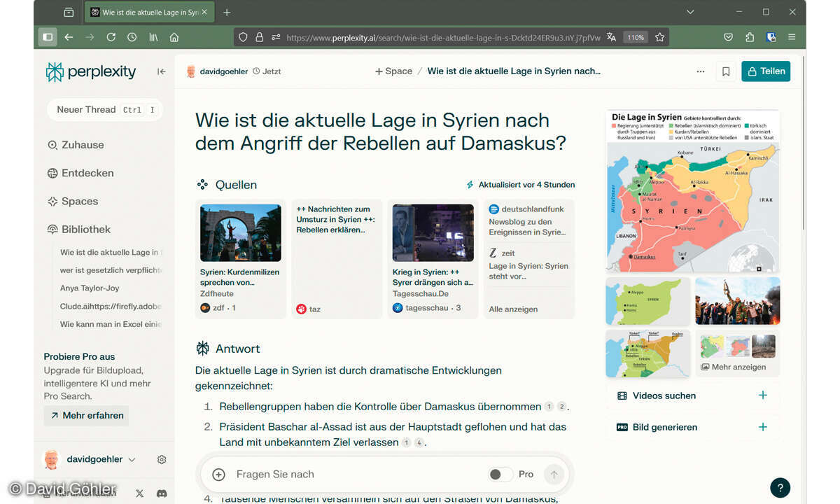Screen dimensions: 840x504
Task: Select the active Perplexity browser tab
Action: (150, 12)
